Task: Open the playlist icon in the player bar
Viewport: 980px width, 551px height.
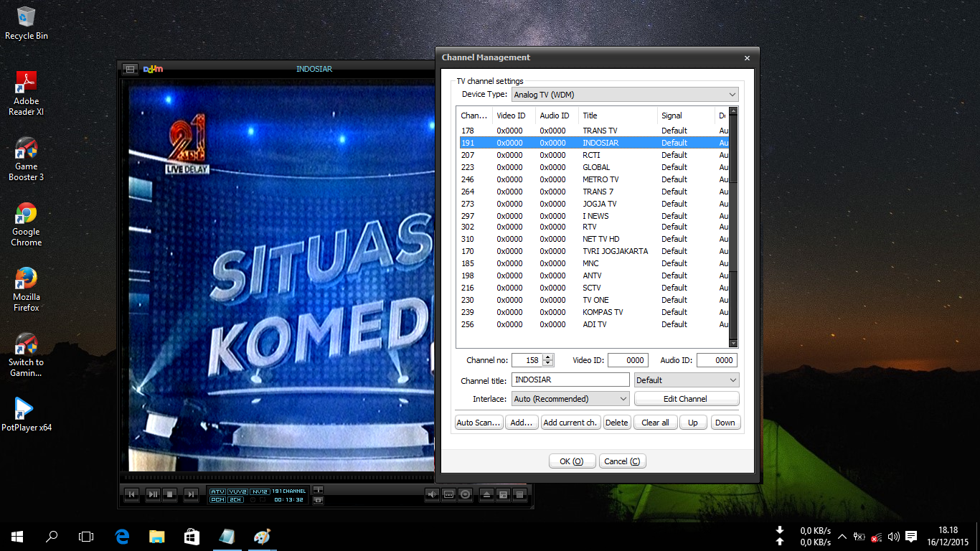Action: [520, 494]
